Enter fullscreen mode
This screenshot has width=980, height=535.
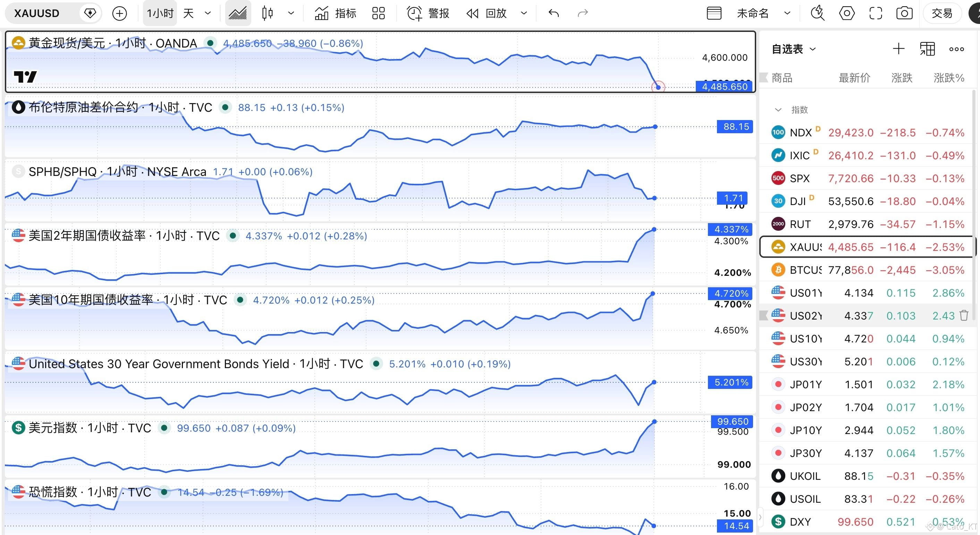(876, 13)
